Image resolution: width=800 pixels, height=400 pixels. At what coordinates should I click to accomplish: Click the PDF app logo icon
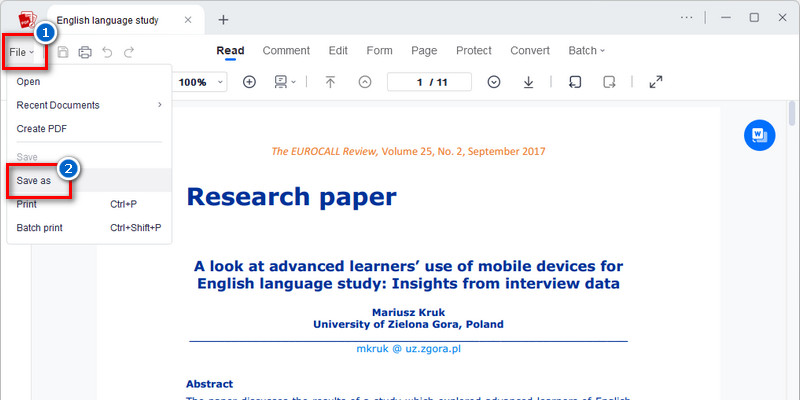[28, 20]
